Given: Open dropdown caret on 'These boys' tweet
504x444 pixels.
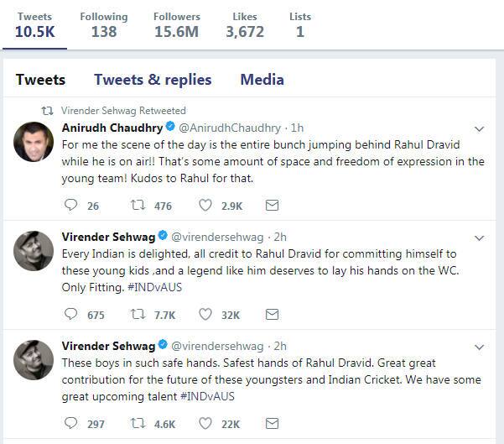Looking at the screenshot, I should click(x=480, y=347).
